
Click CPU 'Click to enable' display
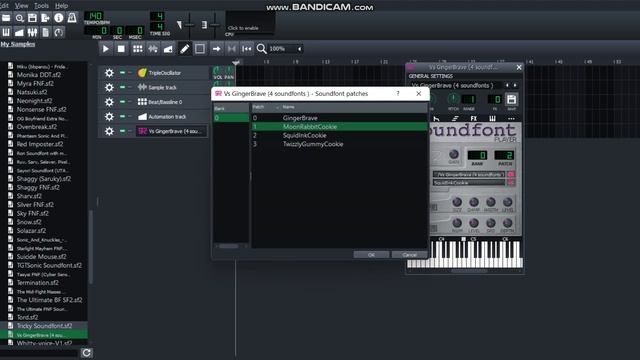pyautogui.click(x=250, y=24)
